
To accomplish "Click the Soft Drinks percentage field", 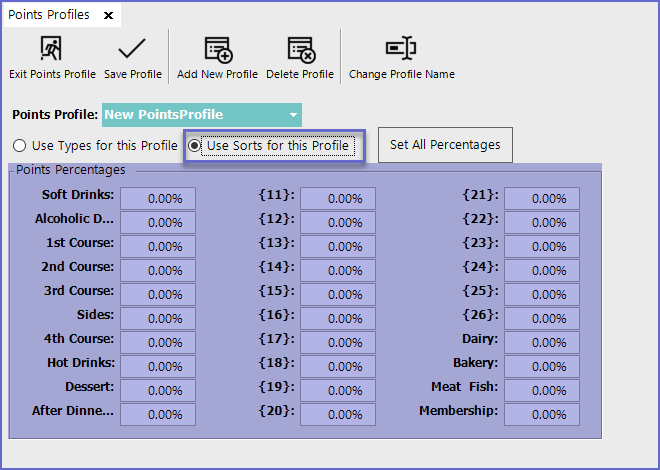I will point(158,198).
